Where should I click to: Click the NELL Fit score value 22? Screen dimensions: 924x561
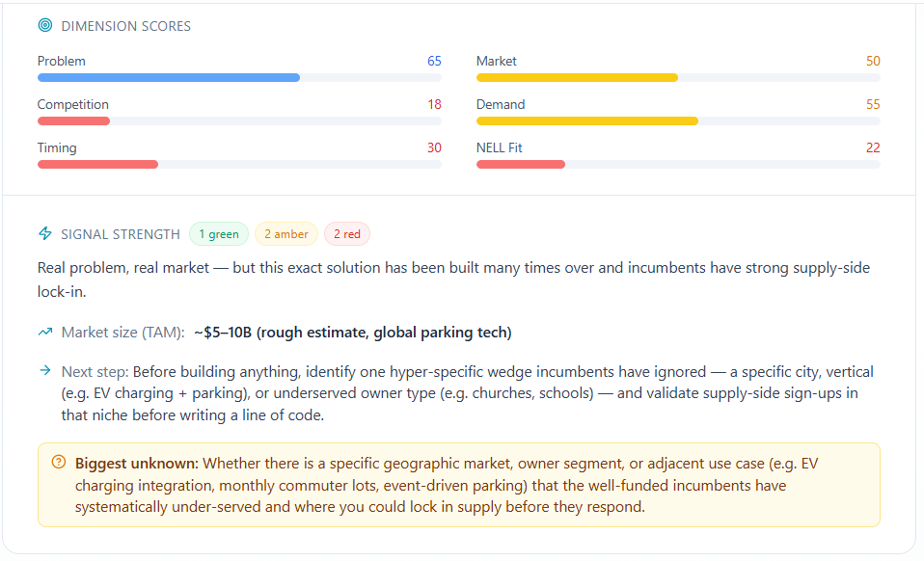coord(873,148)
